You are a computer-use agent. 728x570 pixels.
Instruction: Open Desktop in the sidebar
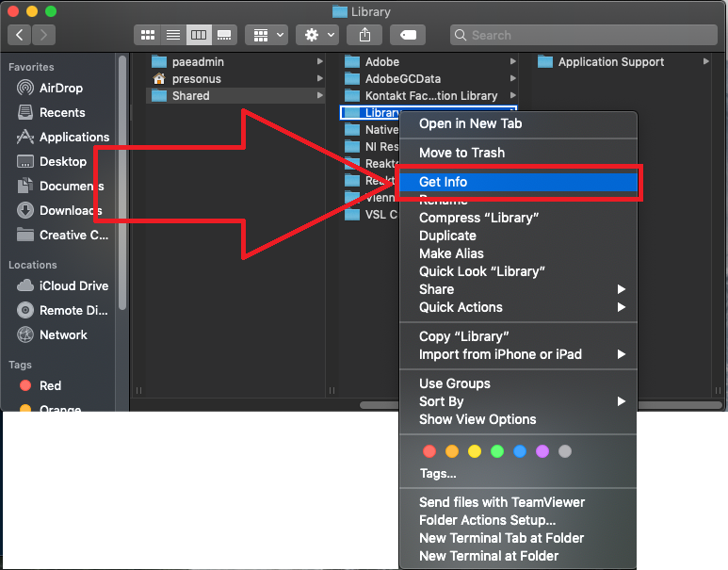[63, 162]
